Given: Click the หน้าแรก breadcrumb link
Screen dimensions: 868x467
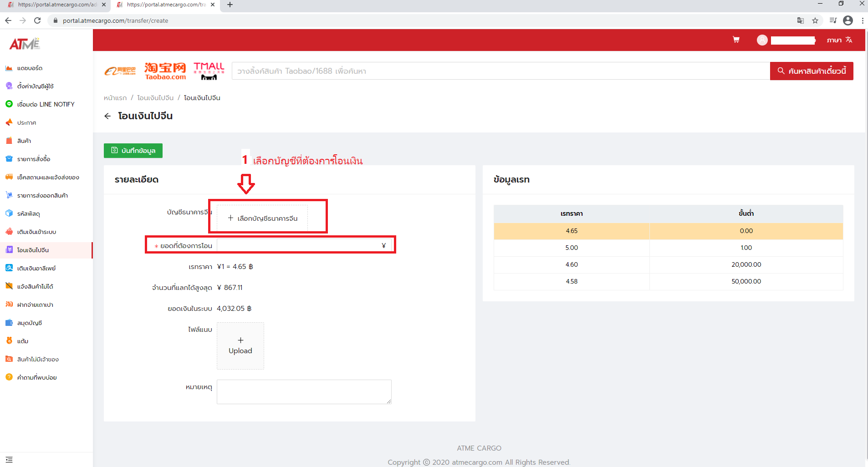Looking at the screenshot, I should [x=115, y=98].
